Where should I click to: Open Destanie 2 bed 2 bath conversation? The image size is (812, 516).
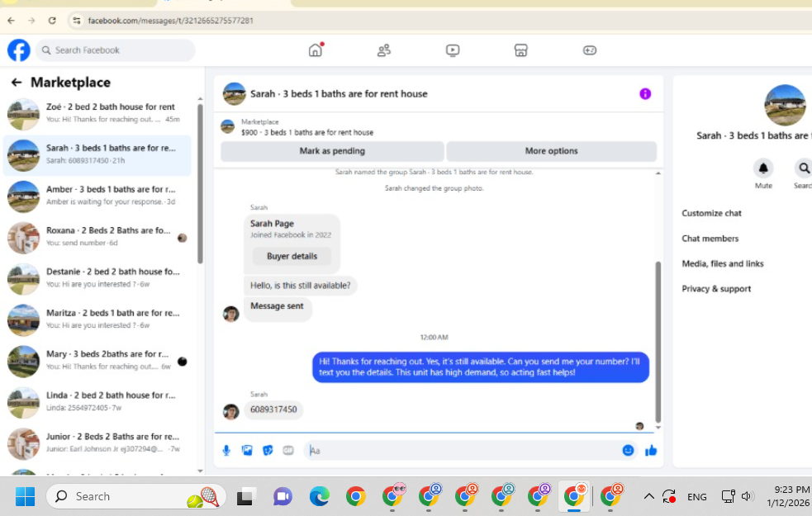point(97,278)
